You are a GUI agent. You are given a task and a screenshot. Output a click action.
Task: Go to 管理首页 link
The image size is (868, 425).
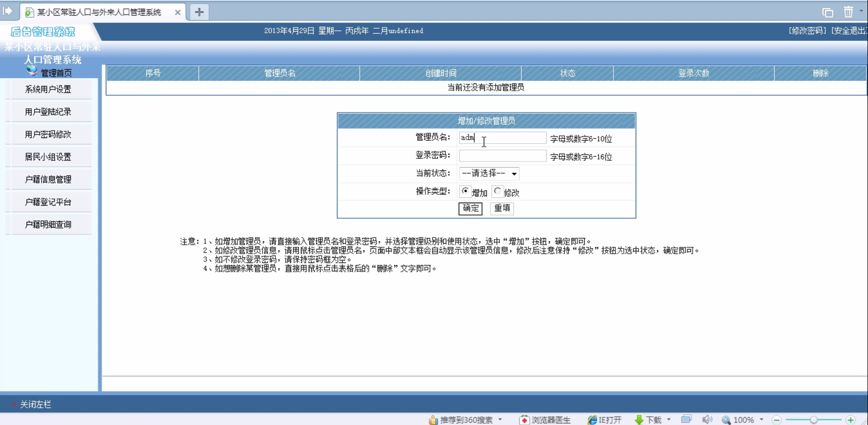coord(56,73)
